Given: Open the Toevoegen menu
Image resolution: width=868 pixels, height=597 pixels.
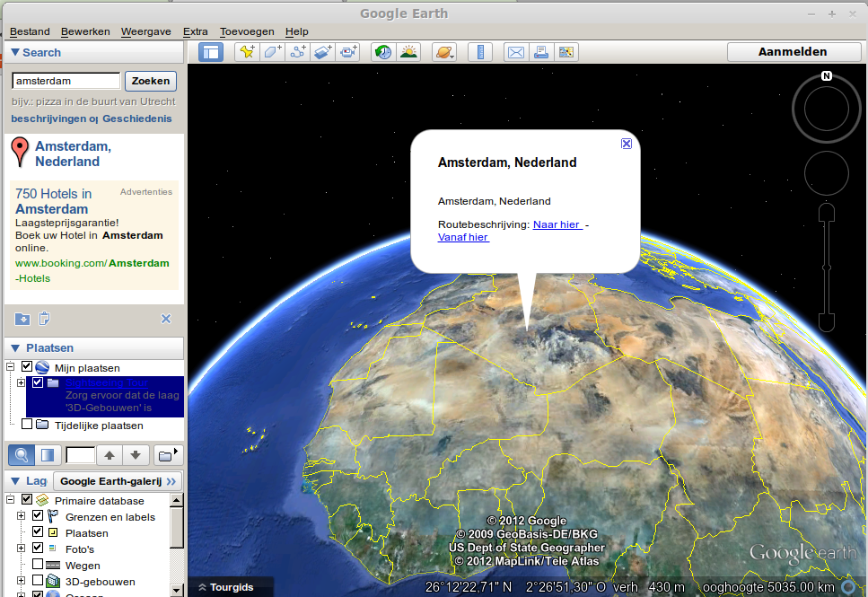Looking at the screenshot, I should pyautogui.click(x=247, y=31).
